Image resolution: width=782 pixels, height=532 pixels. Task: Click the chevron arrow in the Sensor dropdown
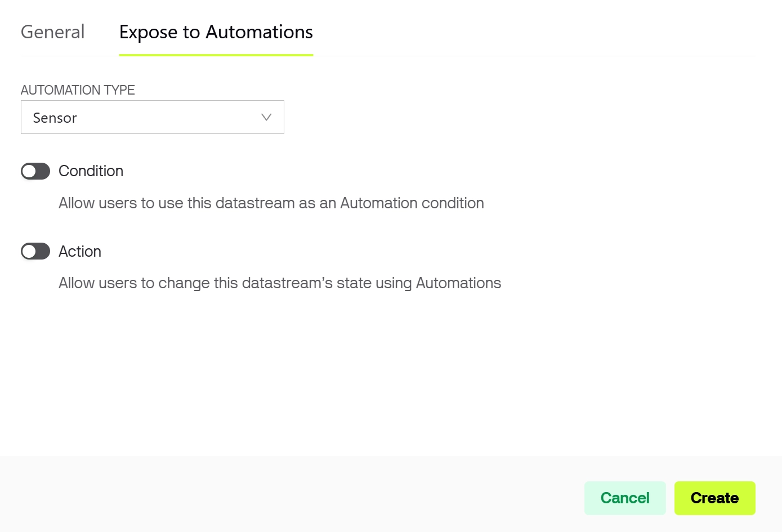click(266, 117)
